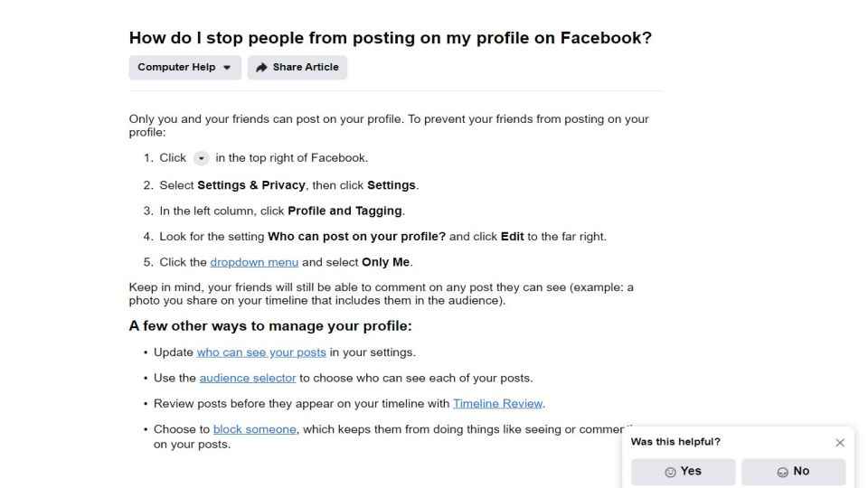
Task: Click the bold 'Profile and Tagging' text
Action: (x=344, y=211)
